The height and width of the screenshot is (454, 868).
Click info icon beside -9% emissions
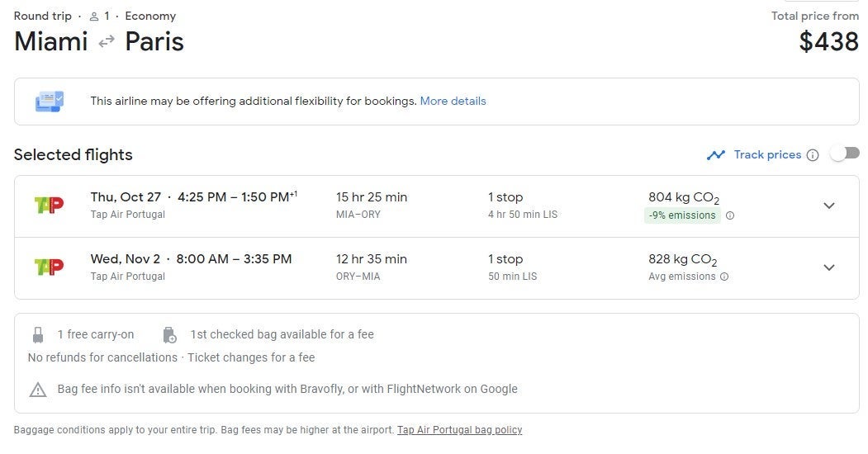click(x=729, y=215)
